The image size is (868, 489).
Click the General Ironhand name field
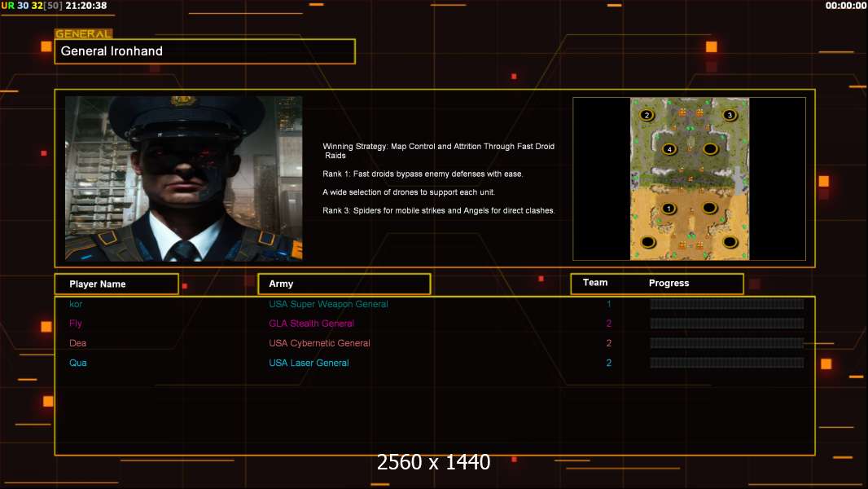[x=205, y=51]
